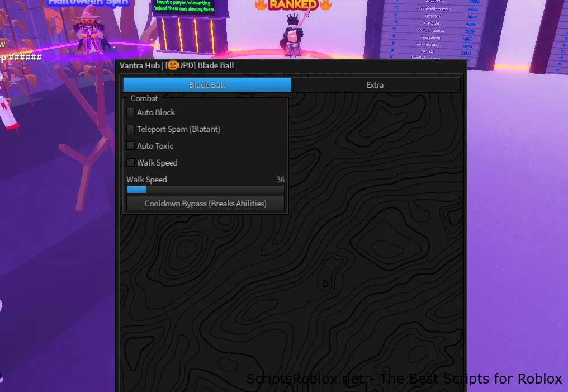568x392 pixels.
Task: Select the Blade Ball tab
Action: (x=206, y=84)
